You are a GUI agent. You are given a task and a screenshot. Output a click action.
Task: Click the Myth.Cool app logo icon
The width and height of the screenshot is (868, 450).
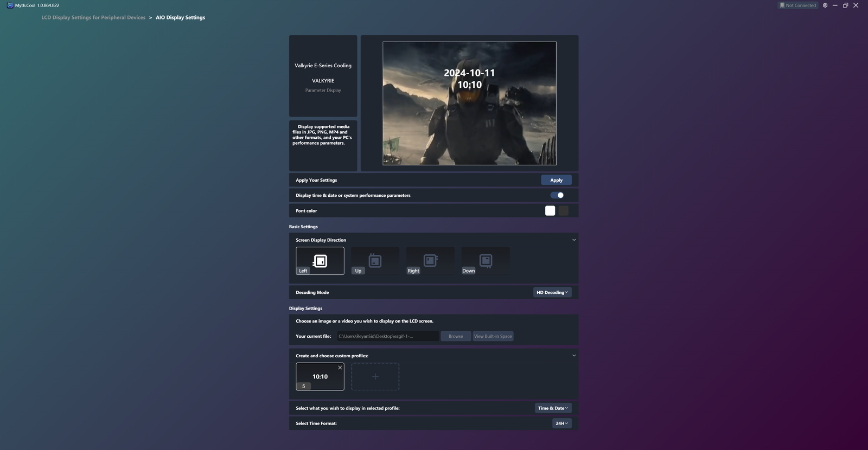click(10, 5)
